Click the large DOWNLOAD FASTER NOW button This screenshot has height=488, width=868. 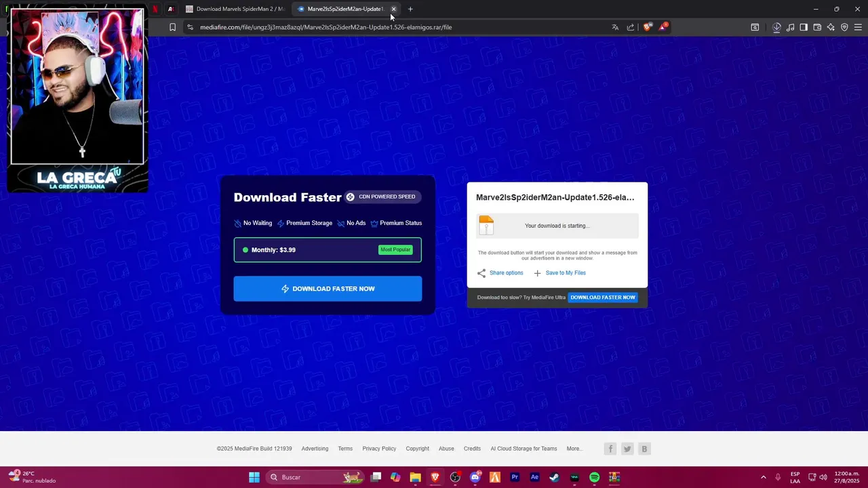pyautogui.click(x=328, y=289)
